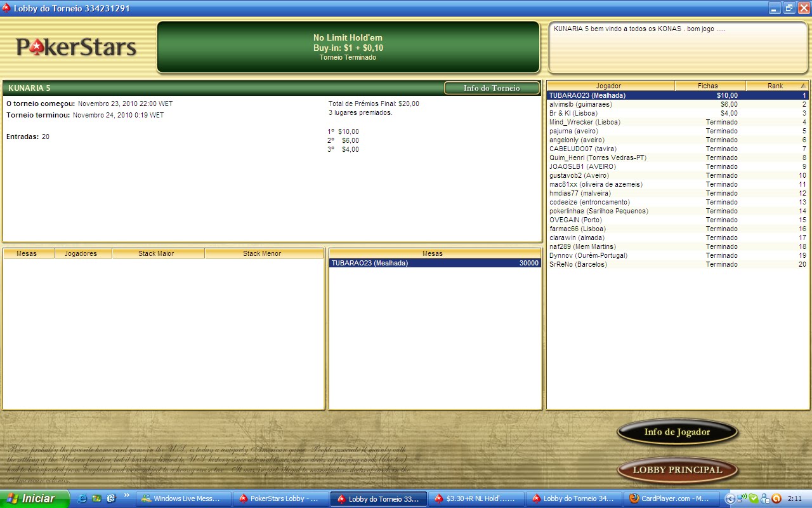Select TUBARAO23 (Mealhada) row in player ranking

coord(678,95)
